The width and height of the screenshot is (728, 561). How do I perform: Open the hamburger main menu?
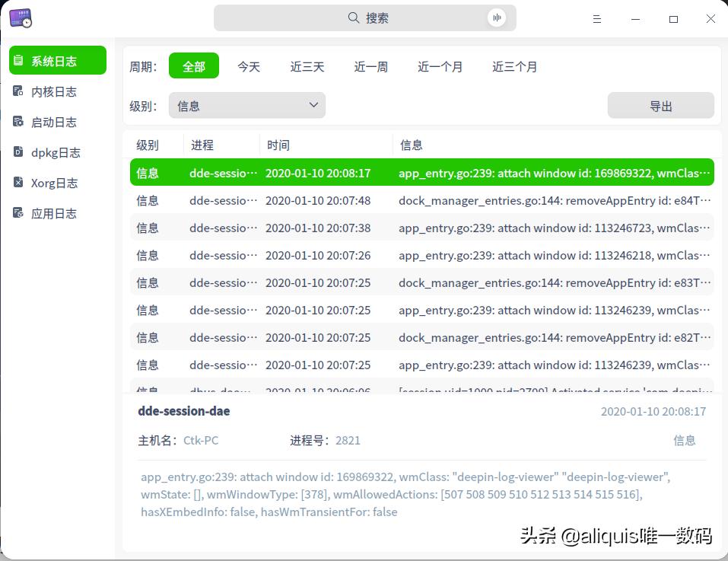pyautogui.click(x=597, y=19)
